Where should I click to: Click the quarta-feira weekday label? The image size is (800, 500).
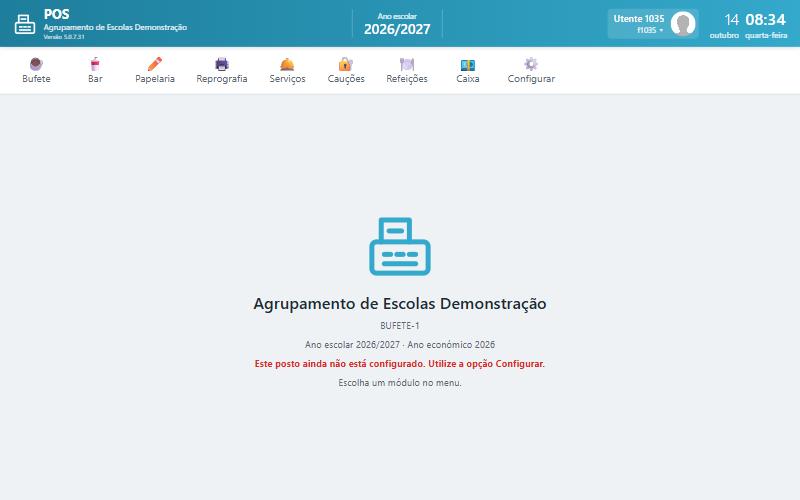pyautogui.click(x=766, y=36)
